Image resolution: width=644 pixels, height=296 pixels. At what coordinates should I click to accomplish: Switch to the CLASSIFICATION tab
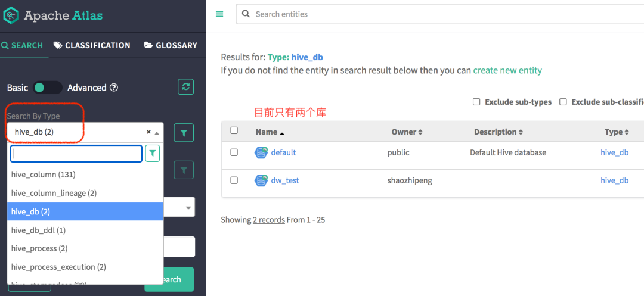click(x=92, y=45)
